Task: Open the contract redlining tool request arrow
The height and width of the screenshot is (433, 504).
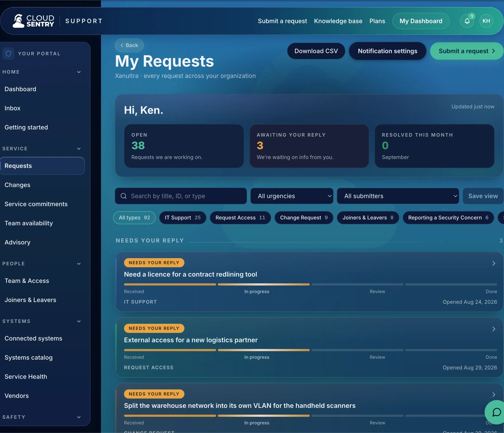Action: coord(493,263)
